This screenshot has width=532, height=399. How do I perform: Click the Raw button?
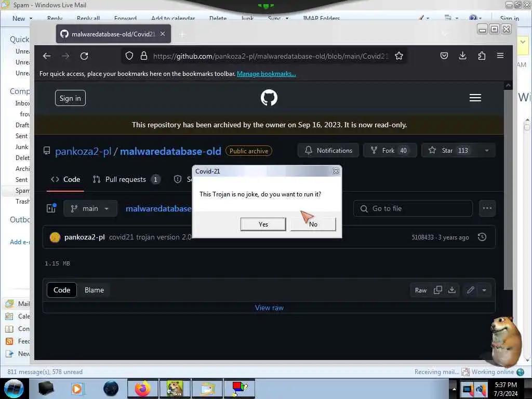click(421, 290)
